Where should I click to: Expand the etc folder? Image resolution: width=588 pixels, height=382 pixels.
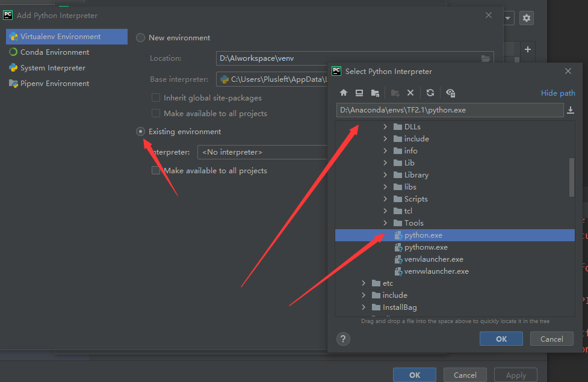pos(364,283)
